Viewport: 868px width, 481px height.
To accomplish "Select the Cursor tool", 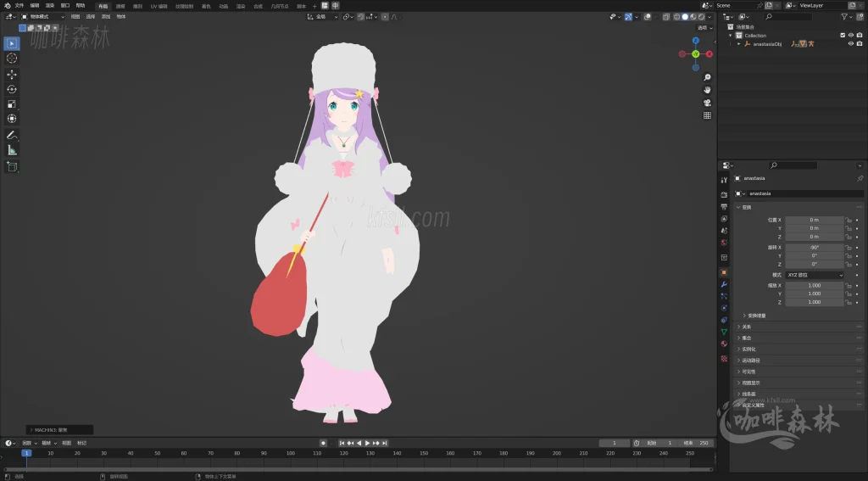I will click(12, 59).
